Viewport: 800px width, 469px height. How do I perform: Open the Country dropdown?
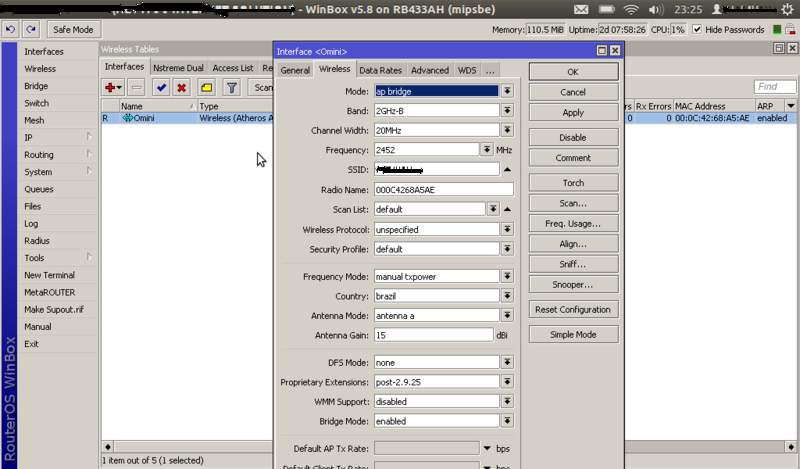click(507, 296)
